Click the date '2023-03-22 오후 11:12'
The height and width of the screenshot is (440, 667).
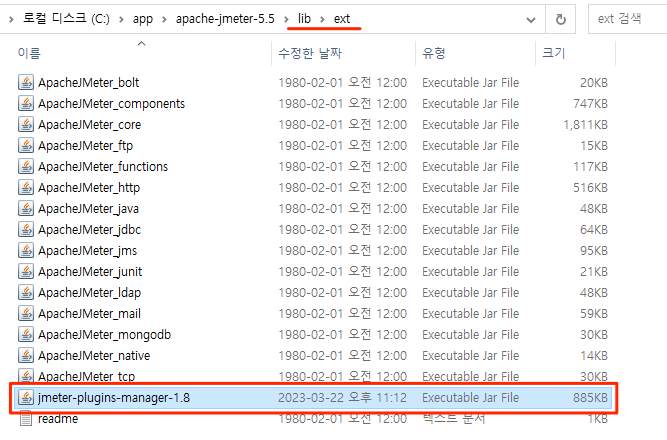(342, 397)
